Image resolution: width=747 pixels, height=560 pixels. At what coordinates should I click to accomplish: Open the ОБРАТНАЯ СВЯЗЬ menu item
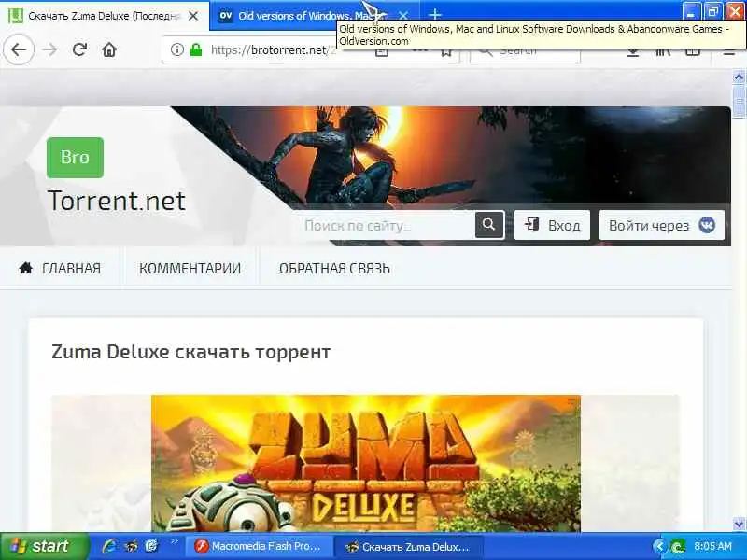334,268
